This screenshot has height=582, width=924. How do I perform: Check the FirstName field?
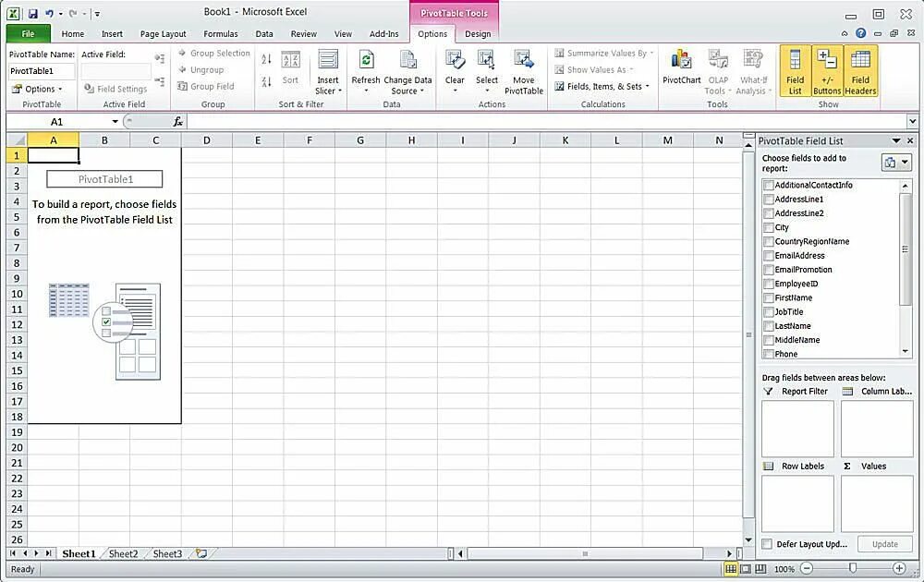coord(769,298)
